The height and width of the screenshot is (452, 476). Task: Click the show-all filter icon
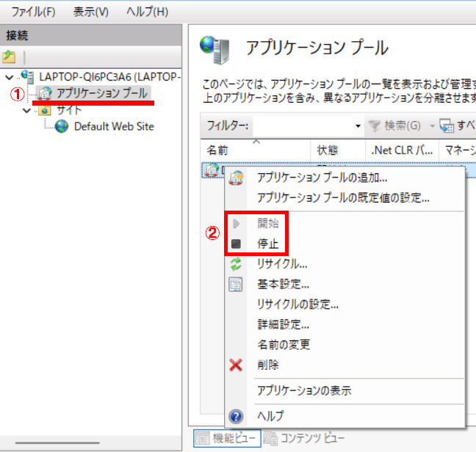(x=447, y=125)
